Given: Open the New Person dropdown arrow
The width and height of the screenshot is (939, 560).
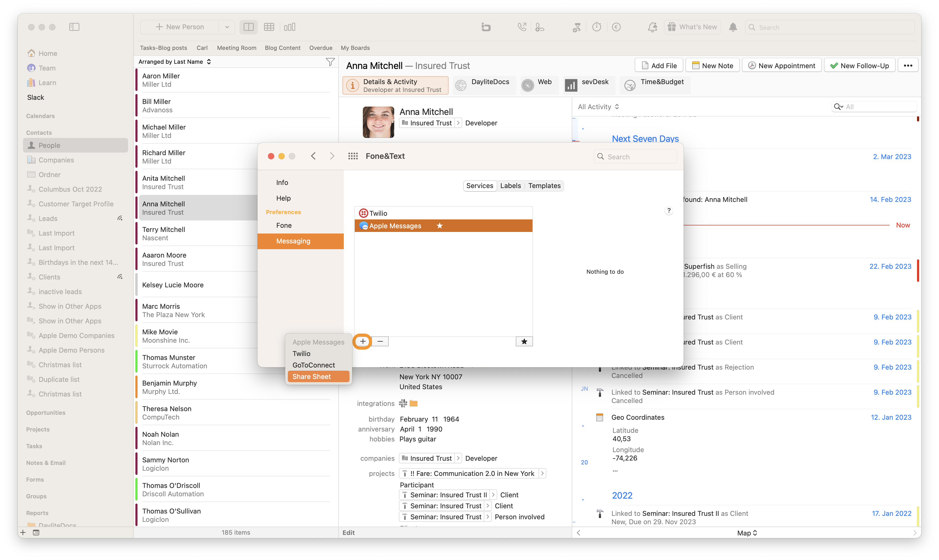Looking at the screenshot, I should click(x=227, y=27).
